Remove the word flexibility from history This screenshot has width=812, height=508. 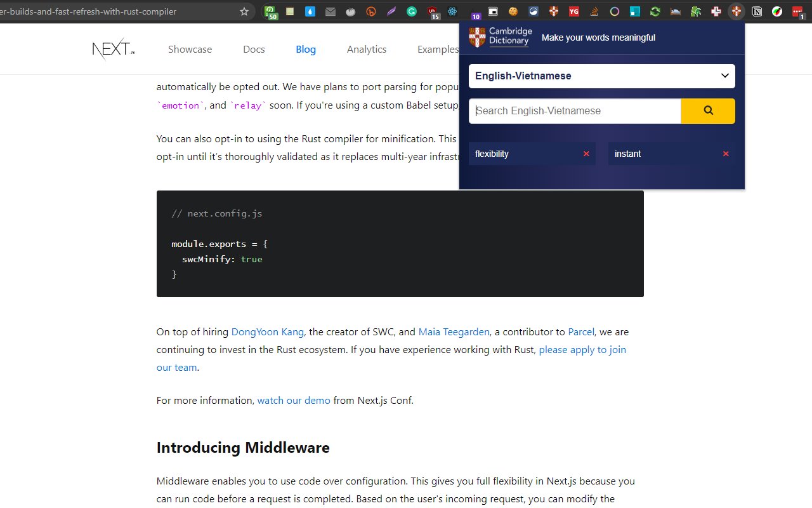click(x=586, y=154)
